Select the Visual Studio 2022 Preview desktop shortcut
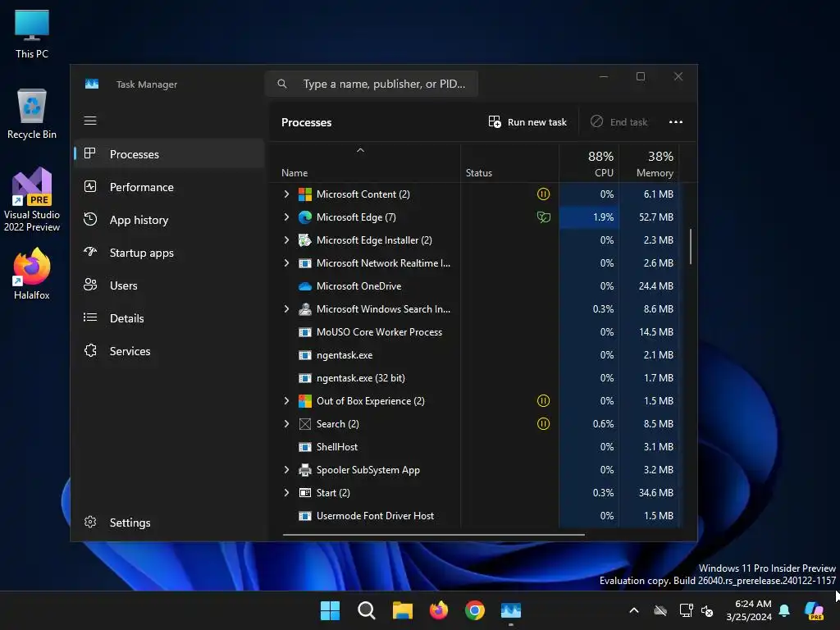The width and height of the screenshot is (840, 630). 32,199
